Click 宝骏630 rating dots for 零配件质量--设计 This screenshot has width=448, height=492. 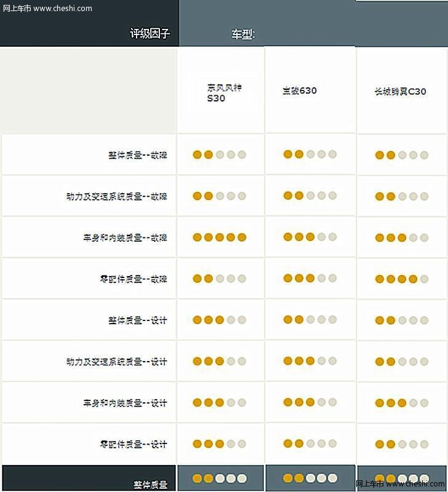(x=310, y=443)
